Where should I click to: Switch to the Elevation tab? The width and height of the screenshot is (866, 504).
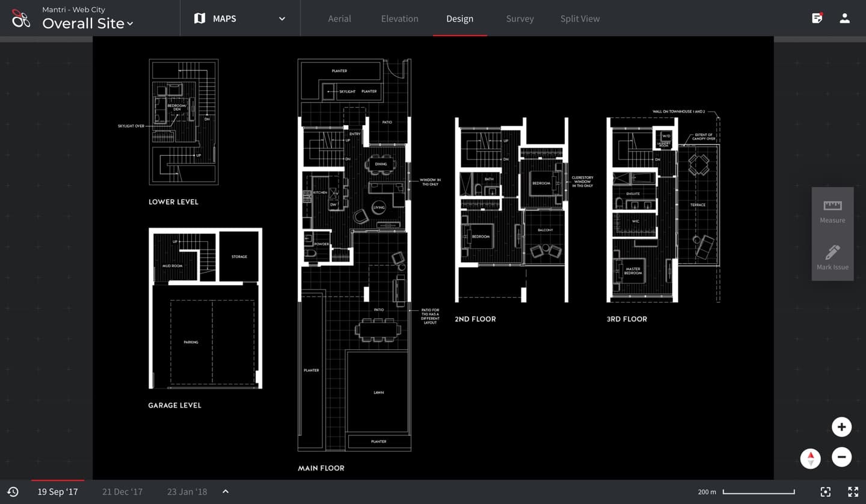coord(400,19)
